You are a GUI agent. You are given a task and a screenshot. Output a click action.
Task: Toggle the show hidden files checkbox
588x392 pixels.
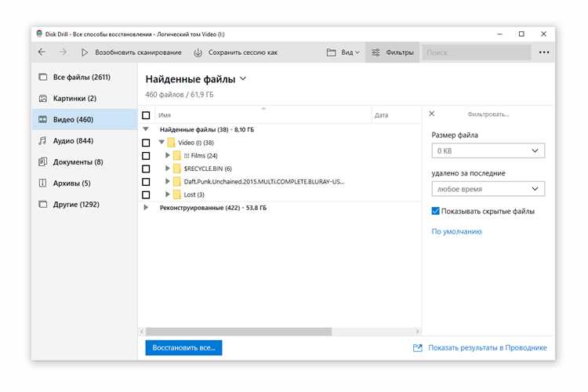click(x=436, y=211)
